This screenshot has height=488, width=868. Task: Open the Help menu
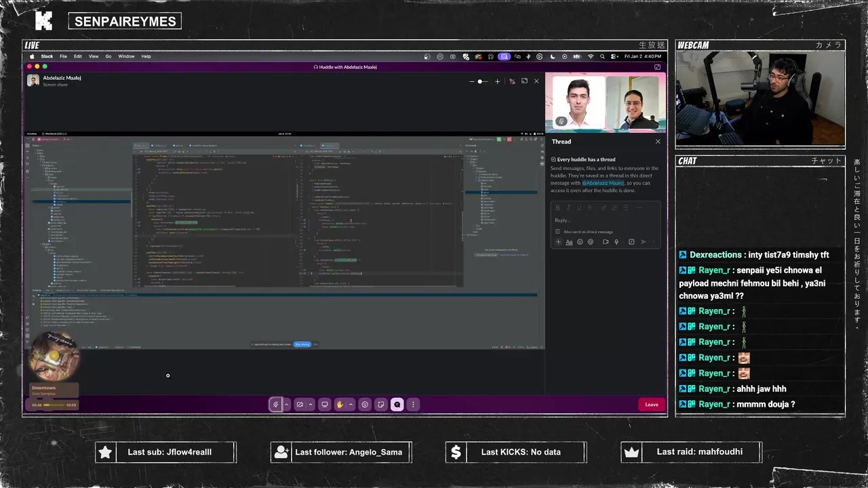pyautogui.click(x=146, y=56)
